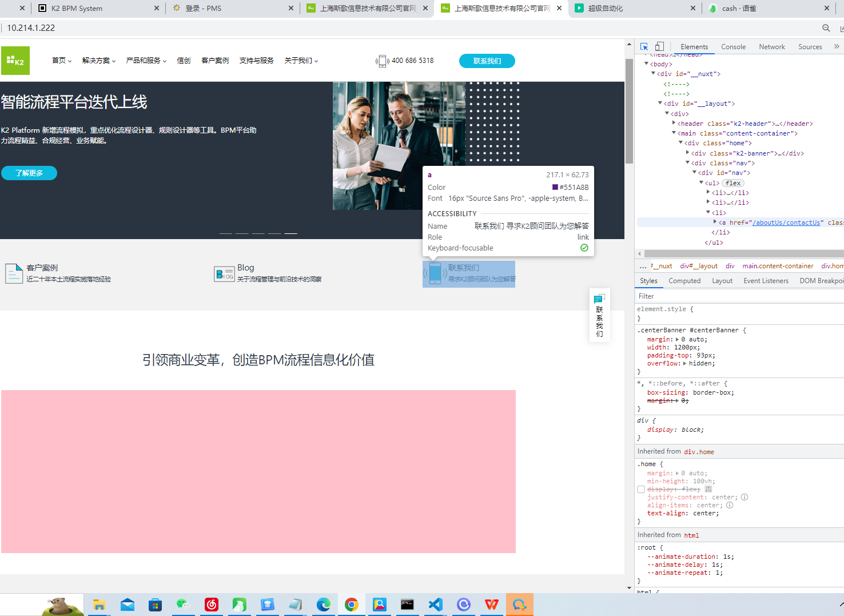Open the Mail app from the taskbar
The width and height of the screenshot is (844, 616).
pyautogui.click(x=128, y=605)
